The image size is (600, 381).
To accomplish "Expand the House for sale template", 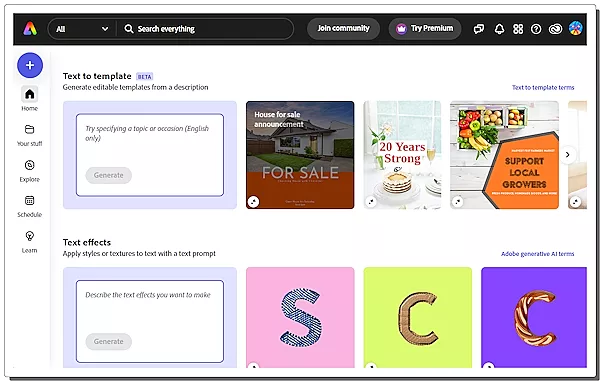I will coord(253,201).
